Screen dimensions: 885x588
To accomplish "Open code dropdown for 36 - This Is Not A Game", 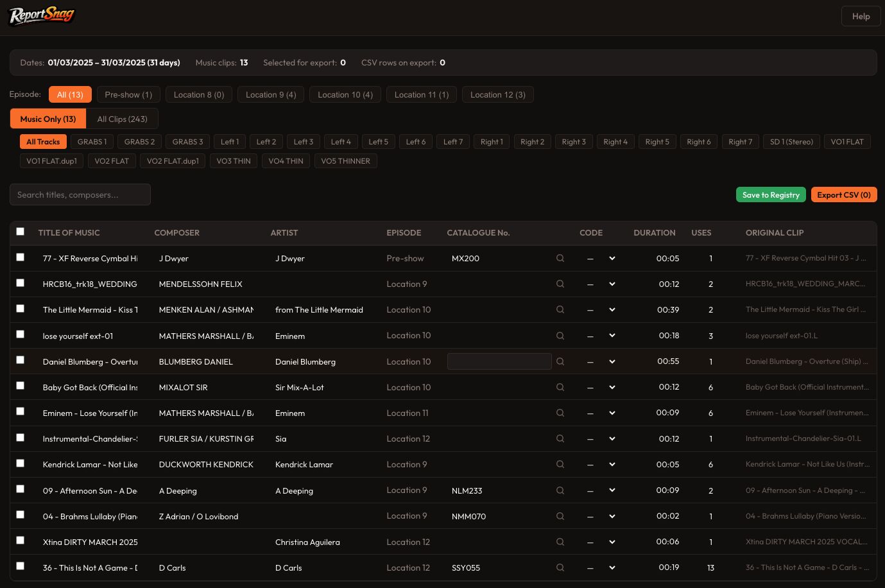I will coord(601,567).
